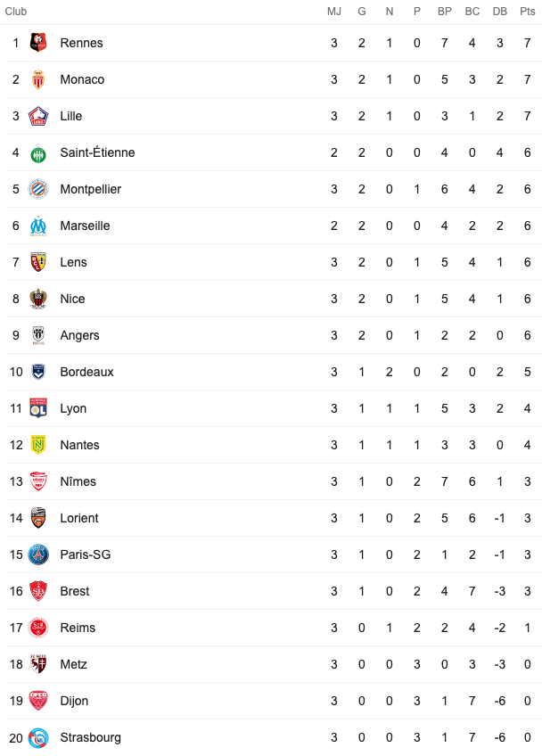Open the Montpellier club logo
The image size is (542, 756).
point(38,189)
